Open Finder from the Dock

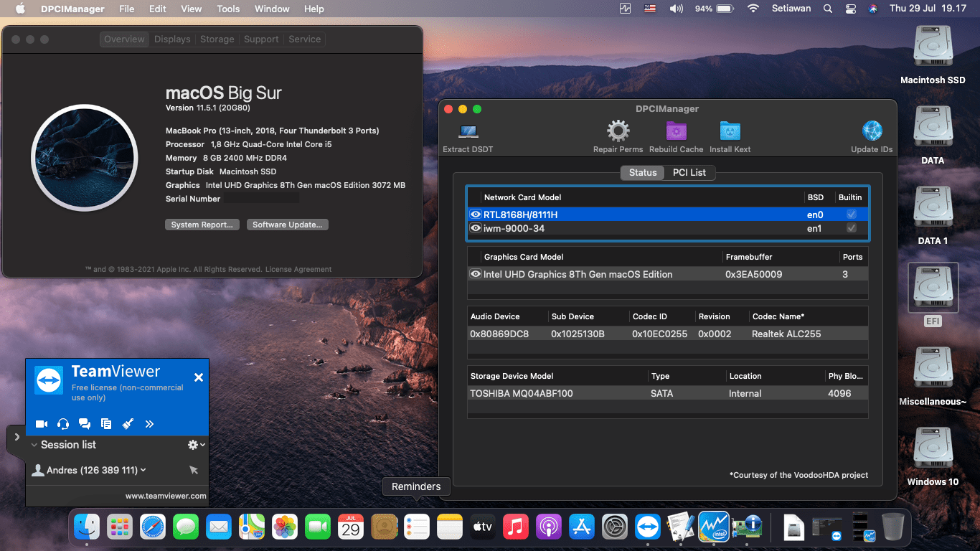87,528
